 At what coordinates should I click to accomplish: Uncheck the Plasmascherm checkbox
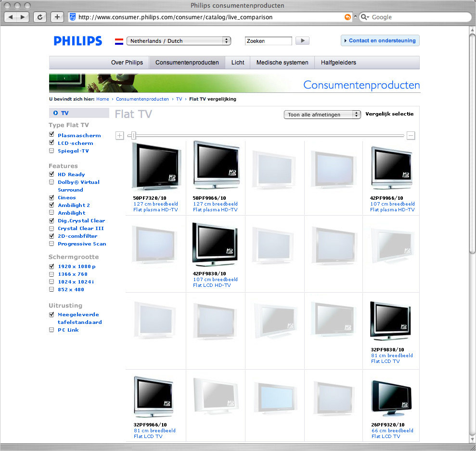point(51,134)
